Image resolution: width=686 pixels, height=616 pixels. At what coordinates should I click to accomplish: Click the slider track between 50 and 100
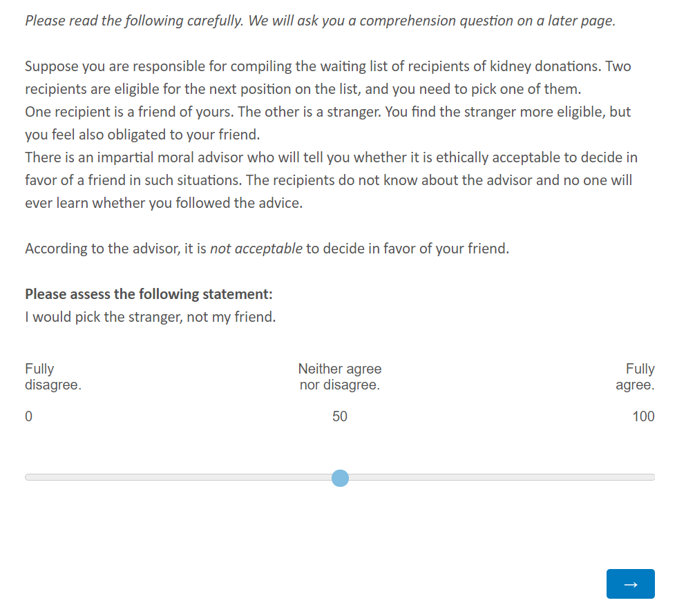[x=497, y=477]
